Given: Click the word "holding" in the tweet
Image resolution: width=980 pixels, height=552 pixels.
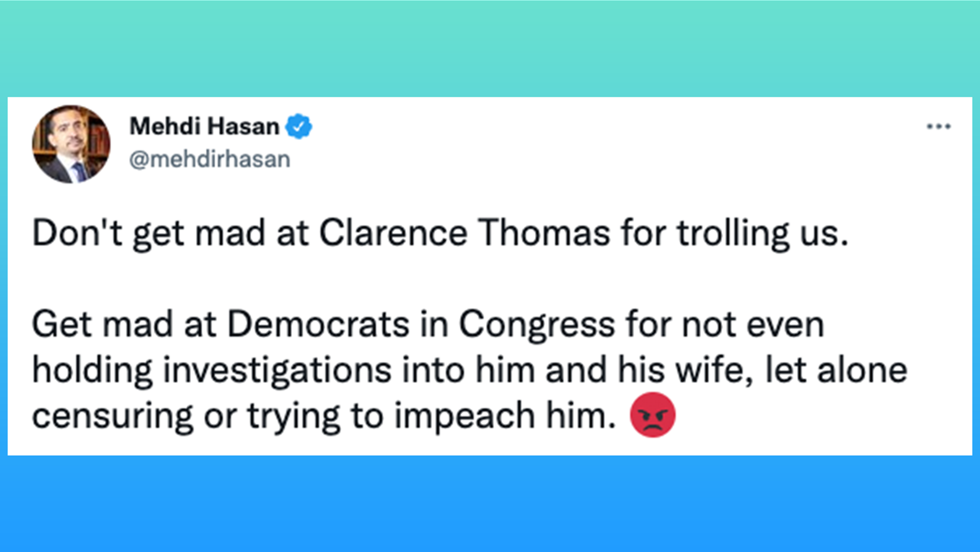Looking at the screenshot, I should coord(93,371).
